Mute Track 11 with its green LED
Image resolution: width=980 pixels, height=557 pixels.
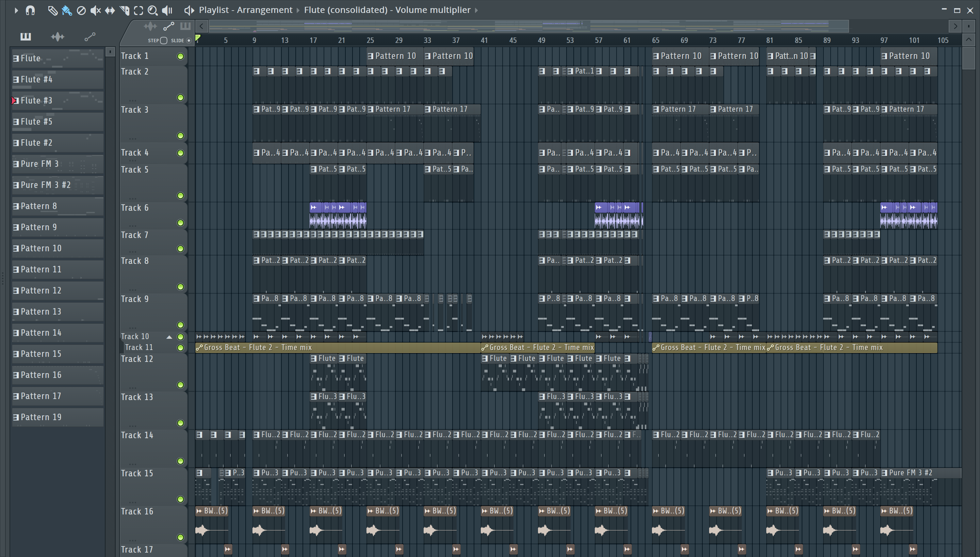click(180, 348)
